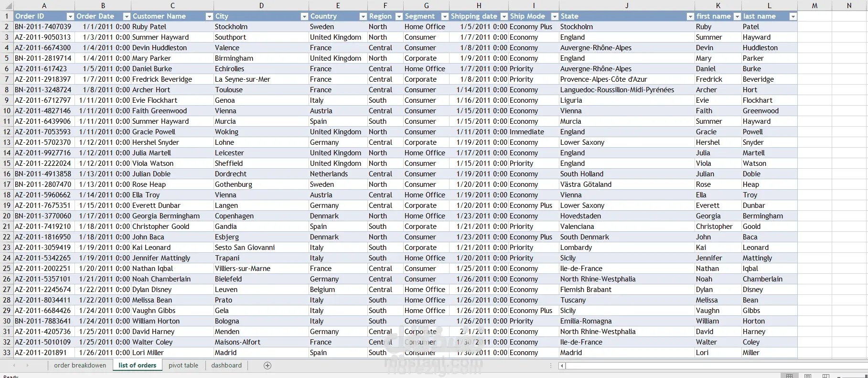Screen dimensions: 868x378
Task: Click the Copenhagen city cell
Action: [x=261, y=216]
